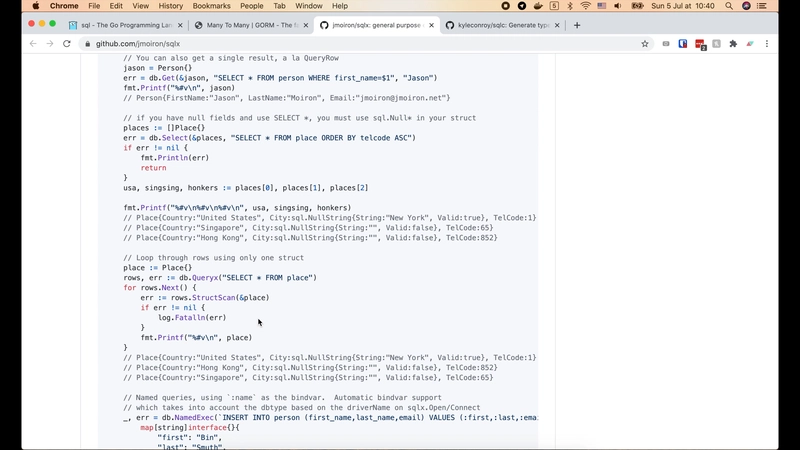Open the macOS notification center icon
The width and height of the screenshot is (800, 450).
[762, 6]
